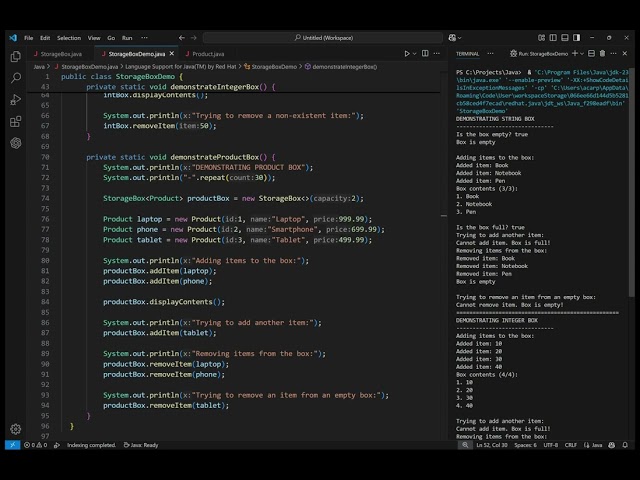Click 'Indexing completed.' status text
The image size is (640, 480).
(x=91, y=445)
